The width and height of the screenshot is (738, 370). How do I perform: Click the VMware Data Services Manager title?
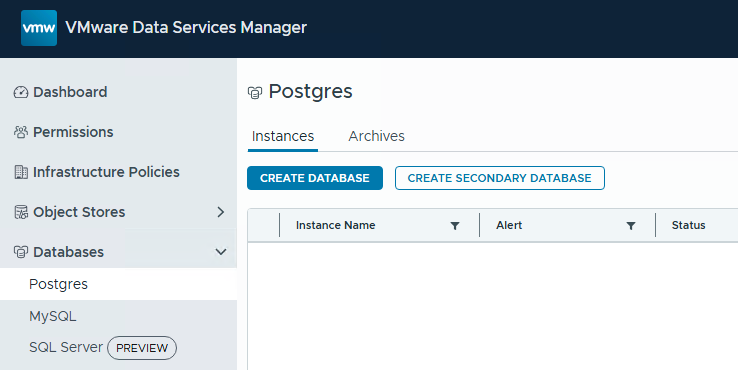click(186, 28)
